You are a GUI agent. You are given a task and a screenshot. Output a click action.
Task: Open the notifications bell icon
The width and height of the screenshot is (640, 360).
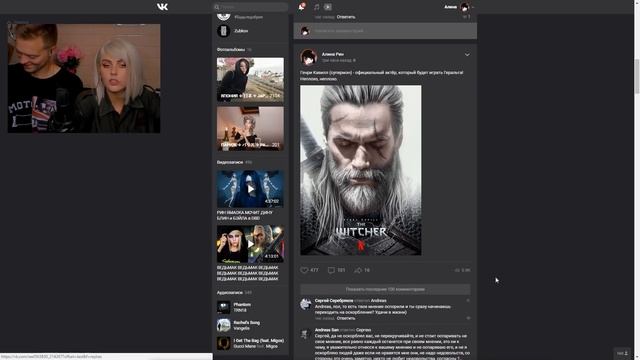pos(302,7)
